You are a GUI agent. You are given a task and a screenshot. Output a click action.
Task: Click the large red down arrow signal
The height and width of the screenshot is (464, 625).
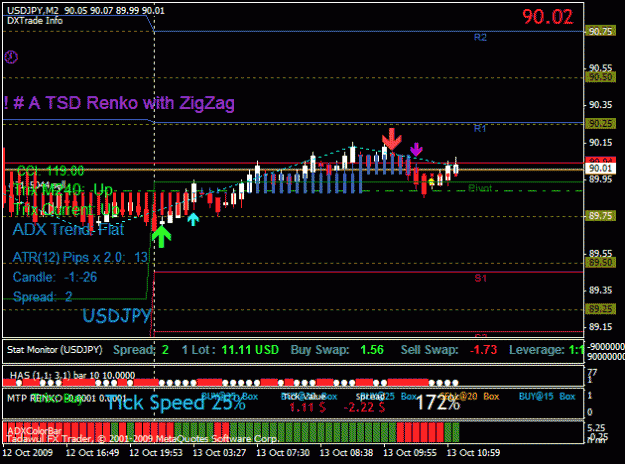[392, 139]
